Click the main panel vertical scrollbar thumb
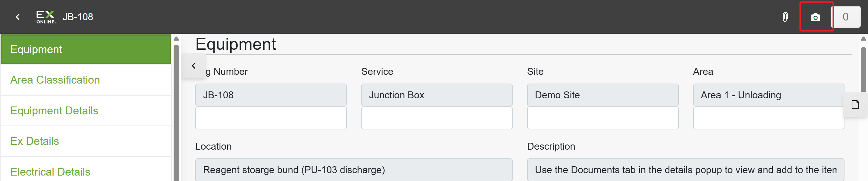This screenshot has height=181, width=868. pos(863,69)
